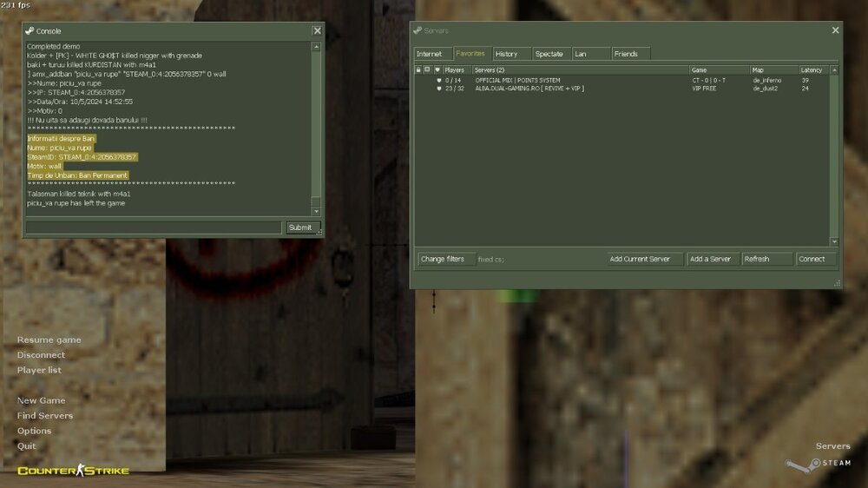Sort server list by Map column
The width and height of the screenshot is (868, 488).
[x=773, y=69]
